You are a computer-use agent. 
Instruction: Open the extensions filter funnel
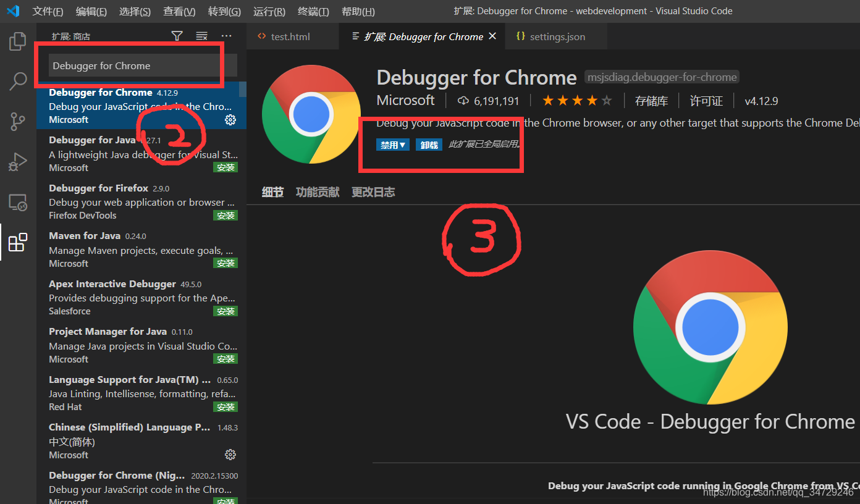[x=177, y=36]
